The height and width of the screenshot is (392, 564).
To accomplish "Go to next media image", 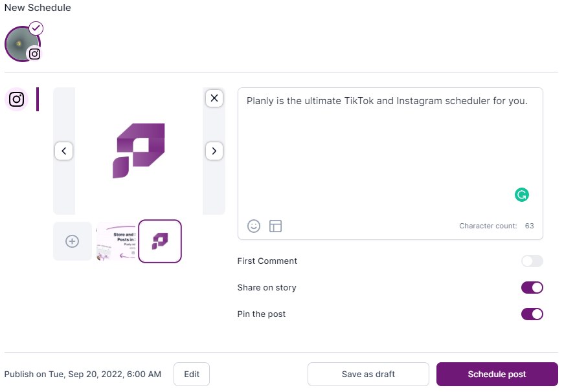I will [x=214, y=151].
